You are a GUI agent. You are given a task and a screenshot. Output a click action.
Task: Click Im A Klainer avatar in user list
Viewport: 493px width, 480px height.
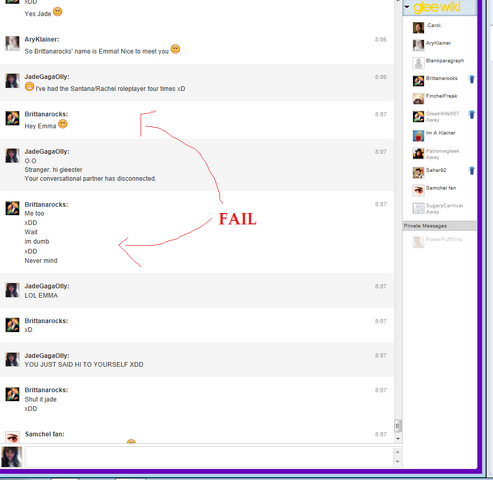pyautogui.click(x=418, y=135)
